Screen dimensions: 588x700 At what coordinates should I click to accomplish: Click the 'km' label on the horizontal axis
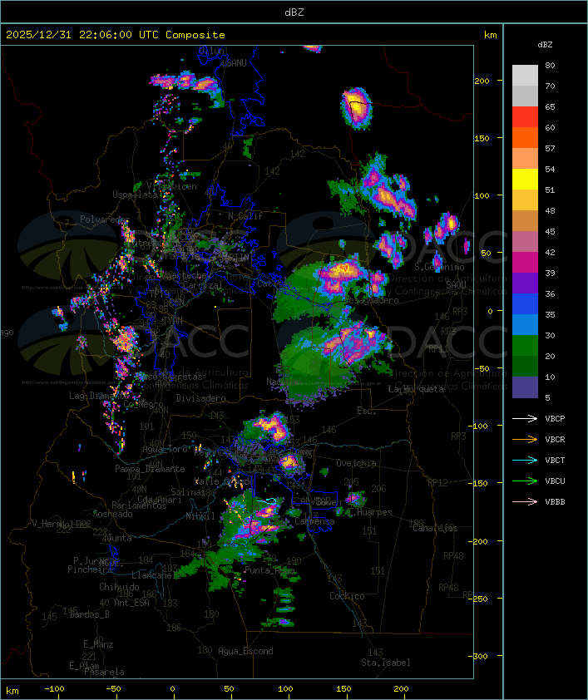[x=12, y=691]
